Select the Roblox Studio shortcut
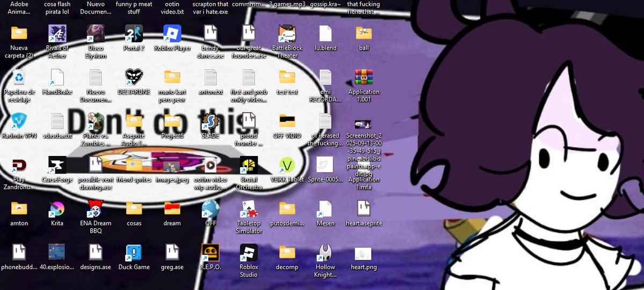 tap(248, 252)
